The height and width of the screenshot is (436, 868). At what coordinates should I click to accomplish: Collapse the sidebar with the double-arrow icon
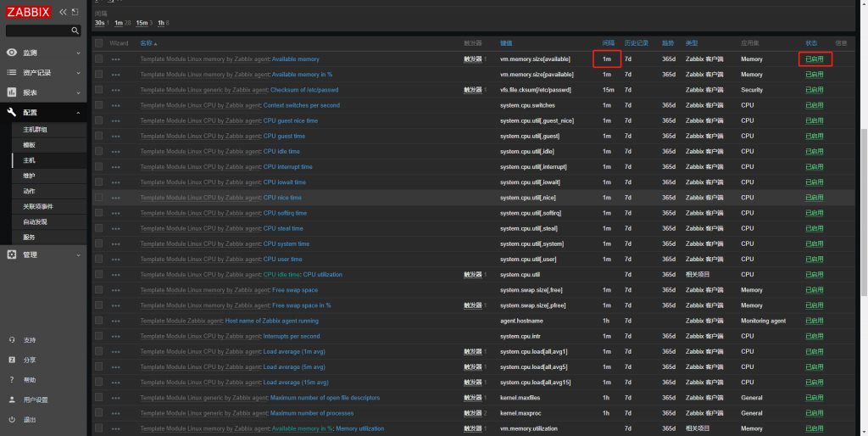pyautogui.click(x=63, y=12)
